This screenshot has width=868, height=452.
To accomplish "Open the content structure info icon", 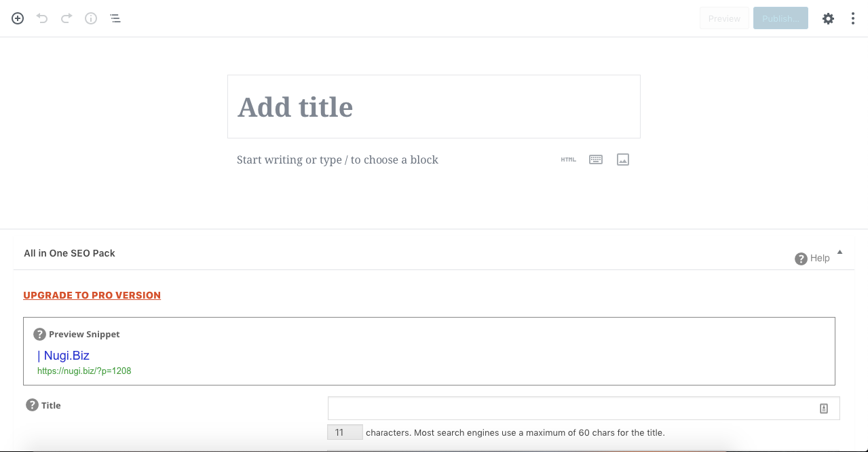I will coord(91,18).
